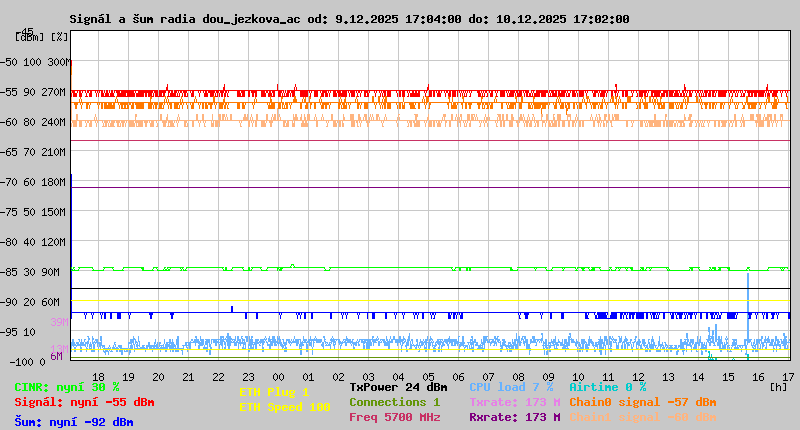The image size is (800, 430).
Task: Click the '23' hour label on time axis
Action: click(x=248, y=377)
